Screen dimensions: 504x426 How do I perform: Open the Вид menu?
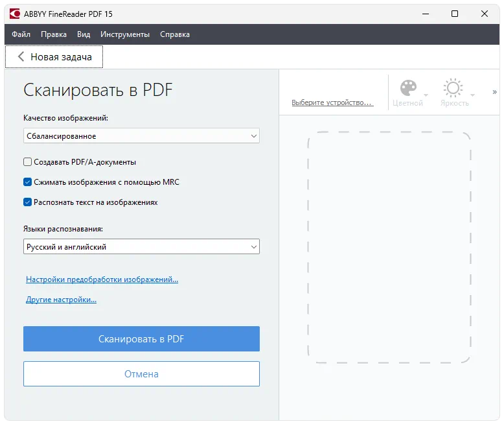click(84, 34)
